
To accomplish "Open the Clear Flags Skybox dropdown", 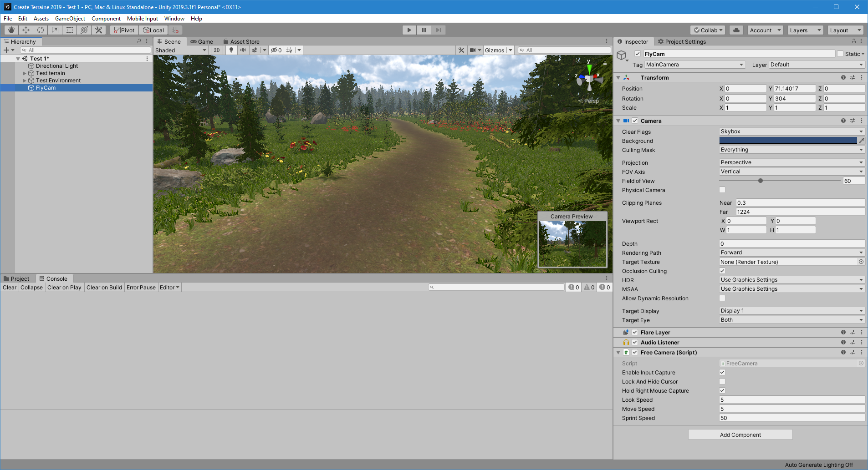I will pos(792,131).
